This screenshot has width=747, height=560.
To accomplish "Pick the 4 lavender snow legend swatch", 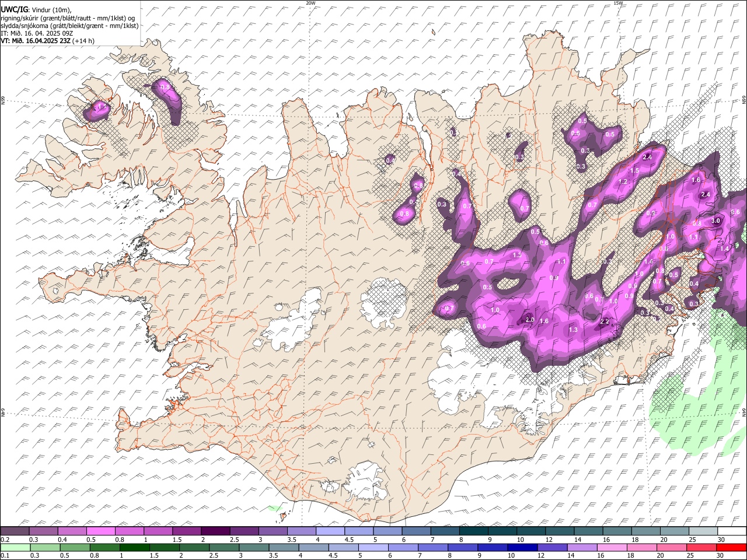I will click(x=330, y=531).
